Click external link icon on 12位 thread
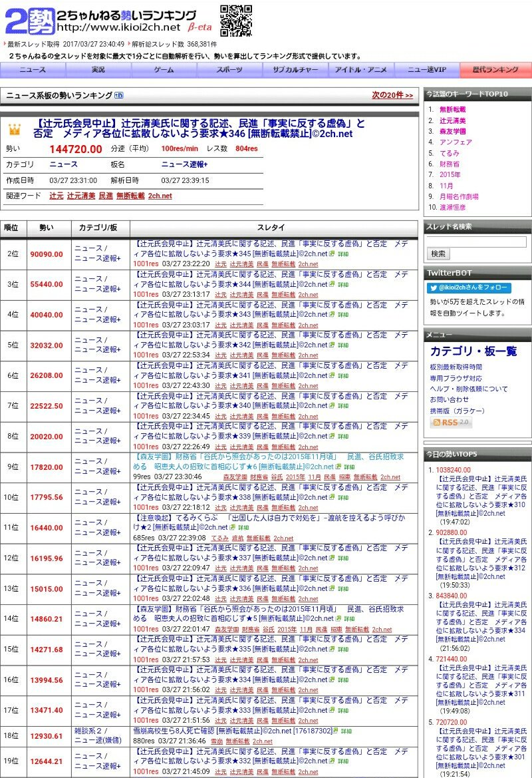 (332, 558)
